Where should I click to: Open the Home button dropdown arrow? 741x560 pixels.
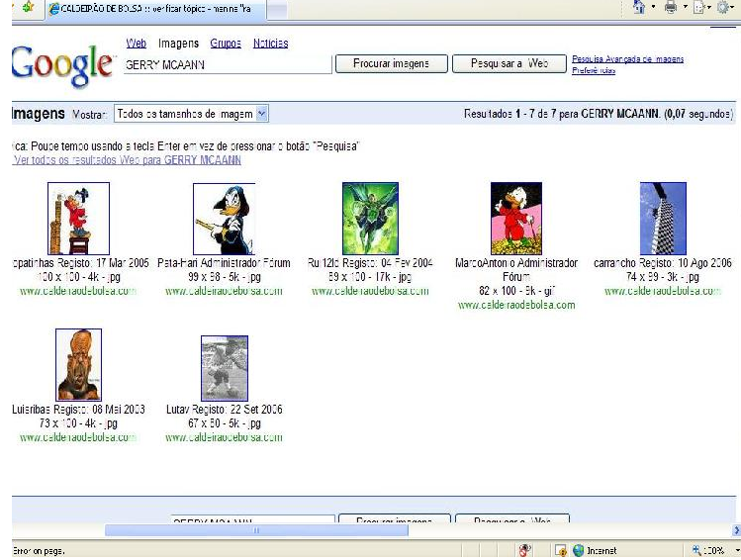pyautogui.click(x=654, y=7)
